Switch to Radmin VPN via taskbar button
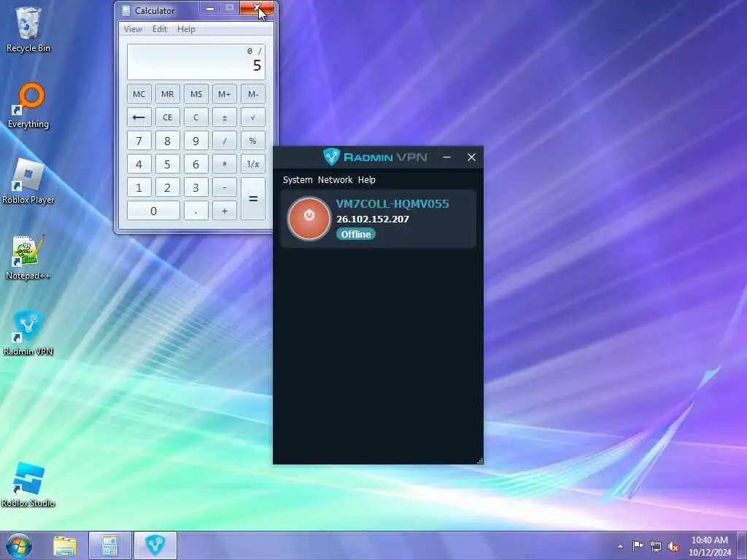 coord(155,545)
